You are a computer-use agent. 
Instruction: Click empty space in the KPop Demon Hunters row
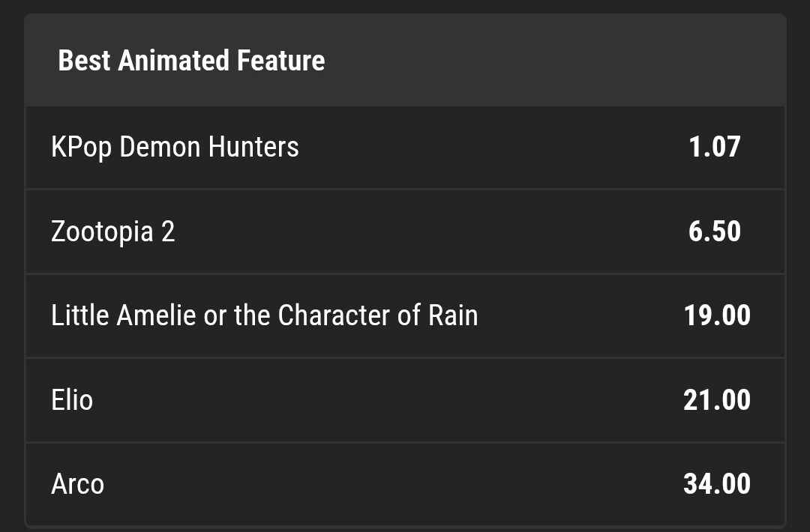[x=487, y=147]
